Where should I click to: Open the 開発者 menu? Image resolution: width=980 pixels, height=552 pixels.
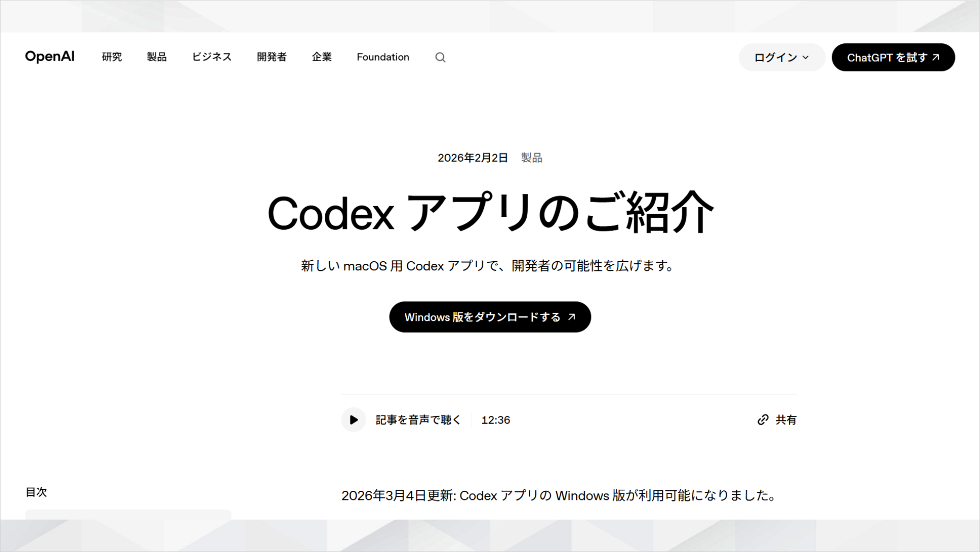click(x=272, y=57)
